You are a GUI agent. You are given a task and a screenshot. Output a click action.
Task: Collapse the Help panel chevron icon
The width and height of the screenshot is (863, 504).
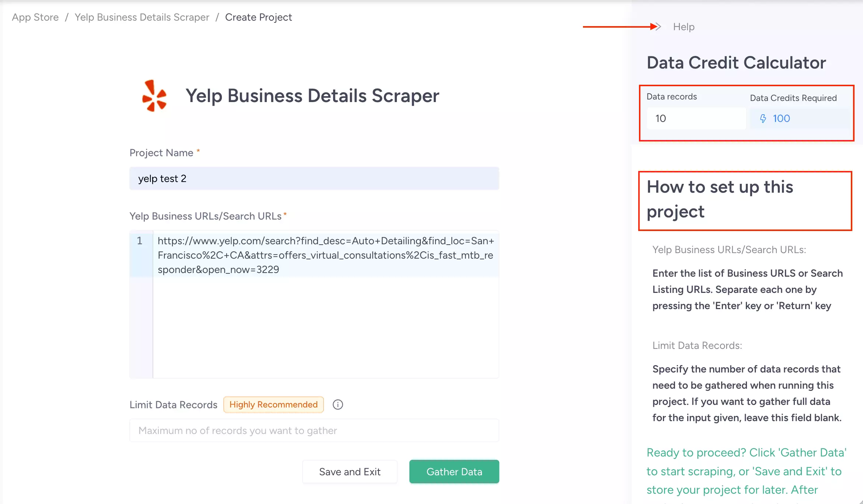658,27
